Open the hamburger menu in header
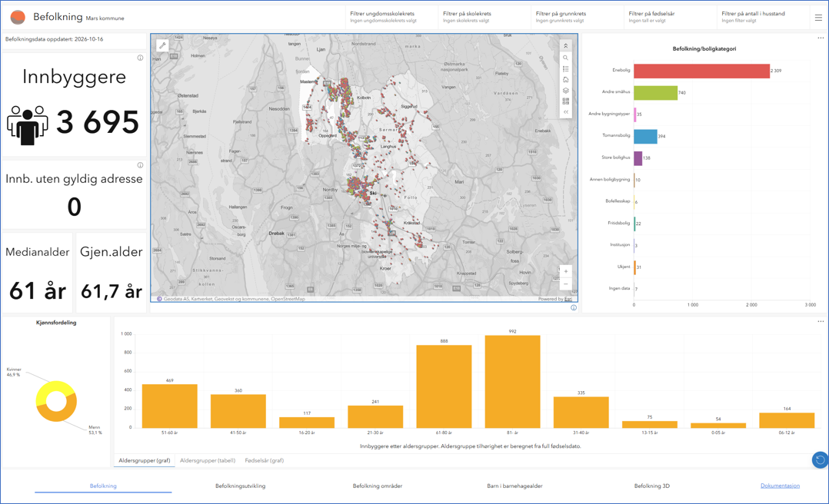829x504 pixels. [x=818, y=18]
